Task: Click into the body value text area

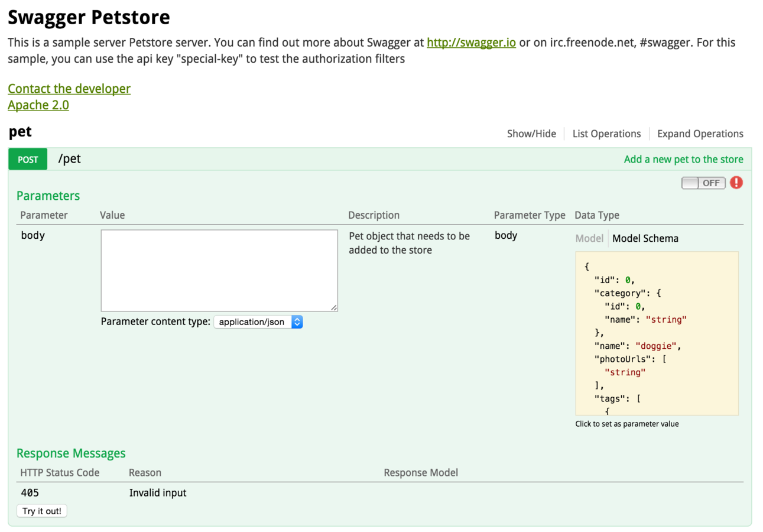Action: 219,271
